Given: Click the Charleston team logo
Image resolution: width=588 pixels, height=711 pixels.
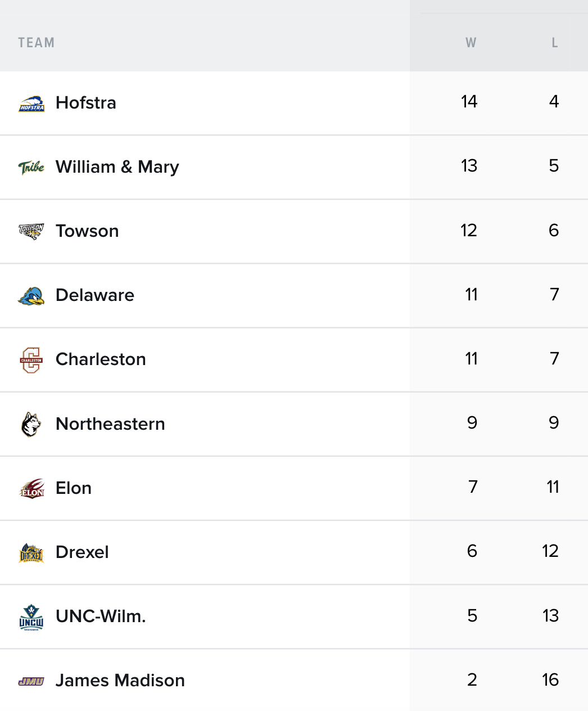Looking at the screenshot, I should [31, 360].
